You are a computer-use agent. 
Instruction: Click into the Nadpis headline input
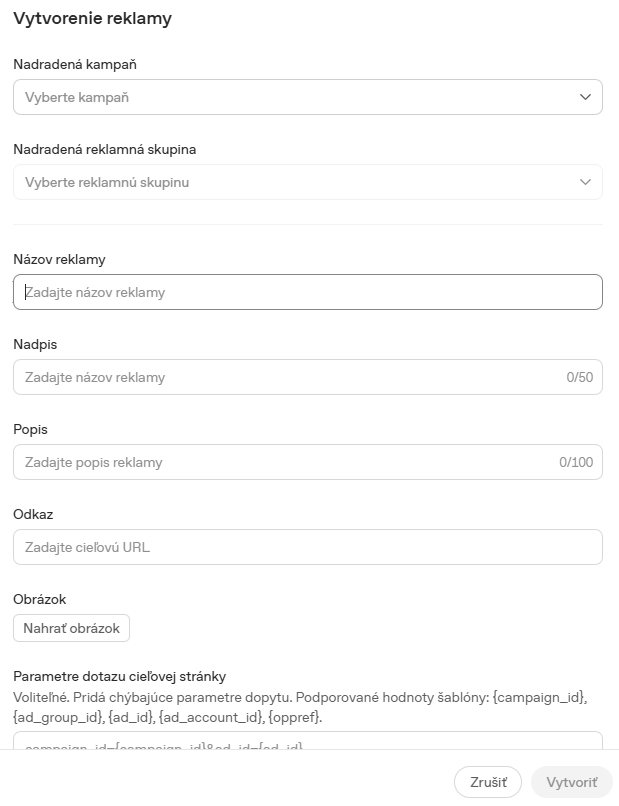[307, 377]
